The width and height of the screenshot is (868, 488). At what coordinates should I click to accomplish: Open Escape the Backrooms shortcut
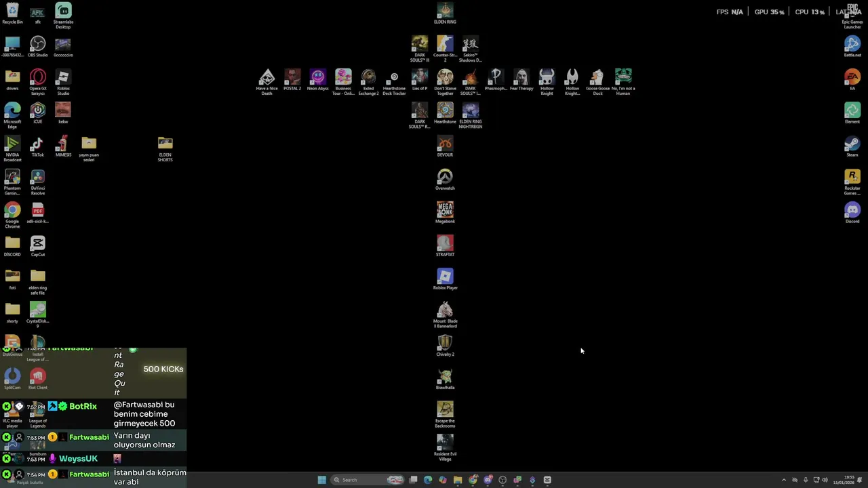click(x=445, y=414)
